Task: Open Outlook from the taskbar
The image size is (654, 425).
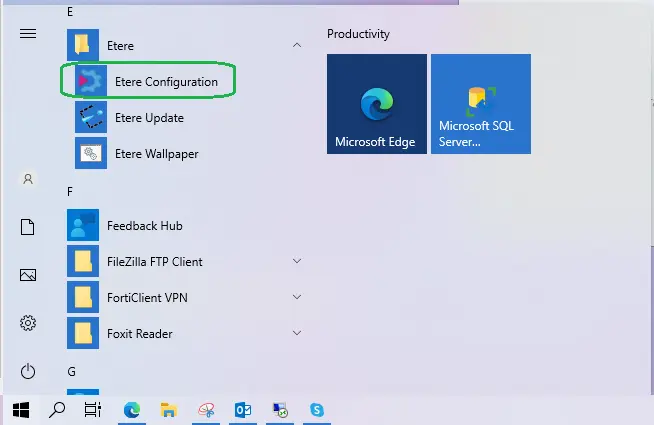Action: coord(243,410)
